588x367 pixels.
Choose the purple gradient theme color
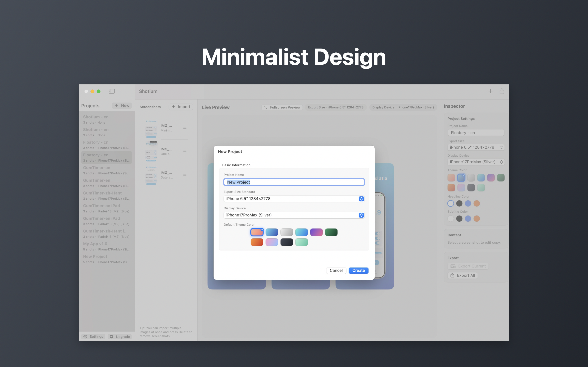[x=316, y=232]
